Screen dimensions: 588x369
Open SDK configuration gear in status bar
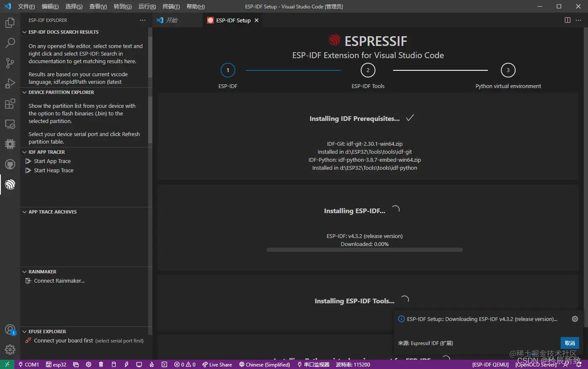pos(88,364)
